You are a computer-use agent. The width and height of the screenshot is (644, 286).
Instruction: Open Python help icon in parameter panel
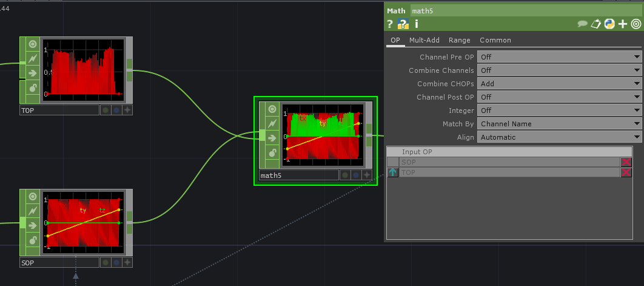pos(403,24)
